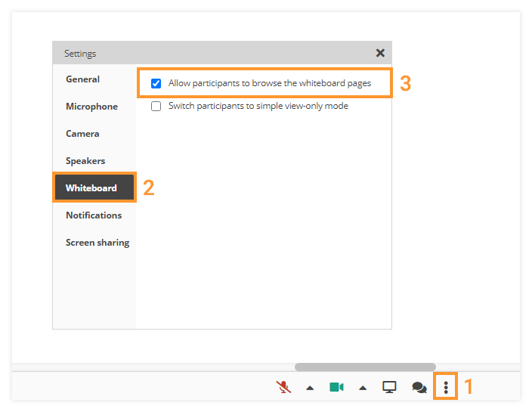The image size is (532, 412).
Task: Close the Settings dialog
Action: click(x=380, y=53)
